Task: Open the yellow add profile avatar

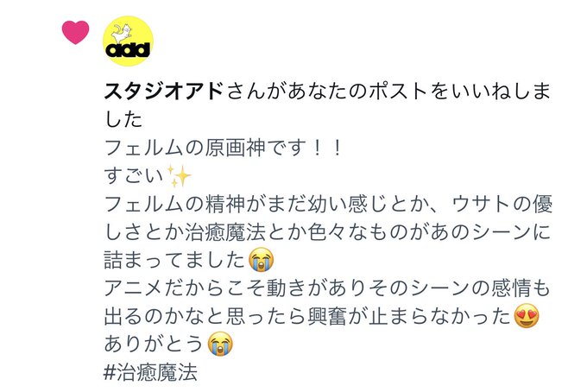Action: tap(128, 41)
